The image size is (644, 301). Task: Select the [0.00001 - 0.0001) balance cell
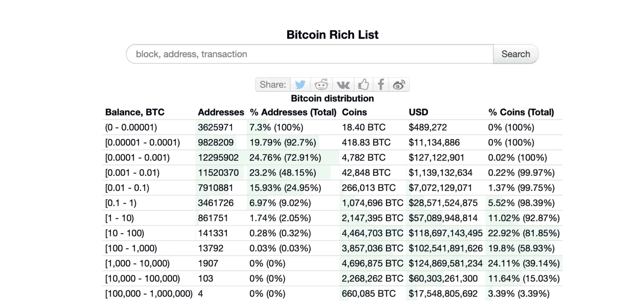coord(143,142)
